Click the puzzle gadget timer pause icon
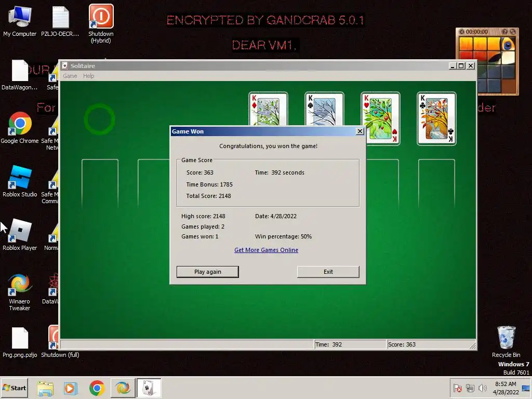 pos(461,32)
